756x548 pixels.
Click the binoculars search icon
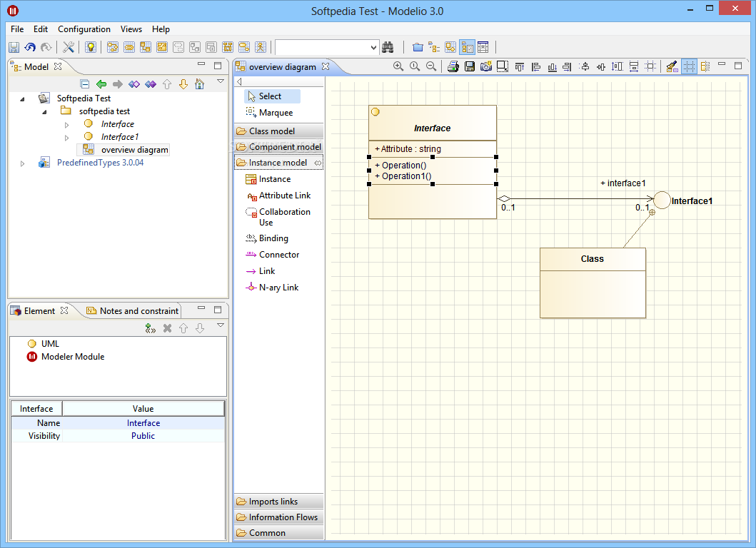point(388,47)
